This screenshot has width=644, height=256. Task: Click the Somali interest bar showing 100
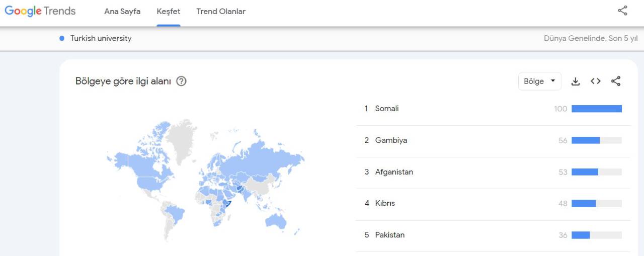point(597,109)
